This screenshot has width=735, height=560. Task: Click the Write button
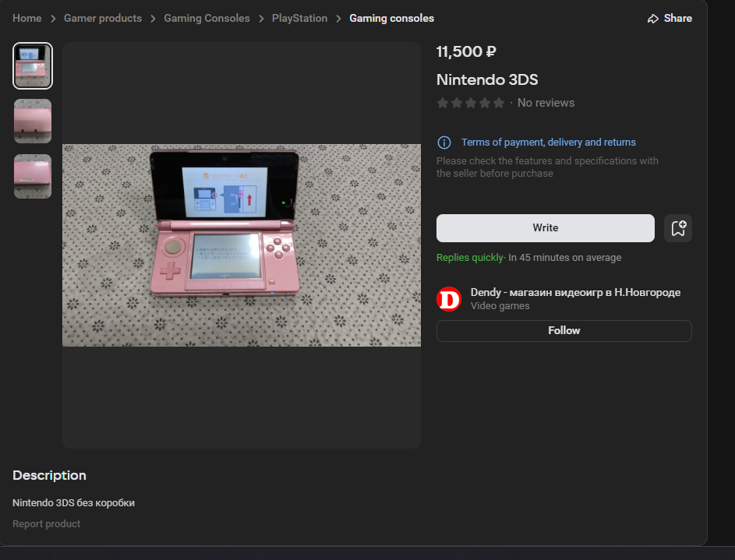tap(545, 228)
